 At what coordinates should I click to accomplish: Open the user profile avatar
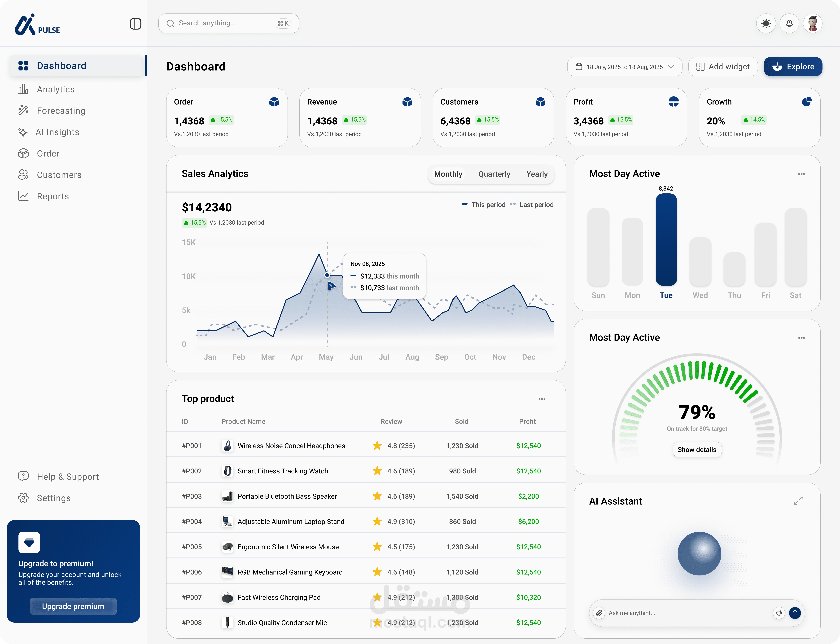click(x=813, y=23)
